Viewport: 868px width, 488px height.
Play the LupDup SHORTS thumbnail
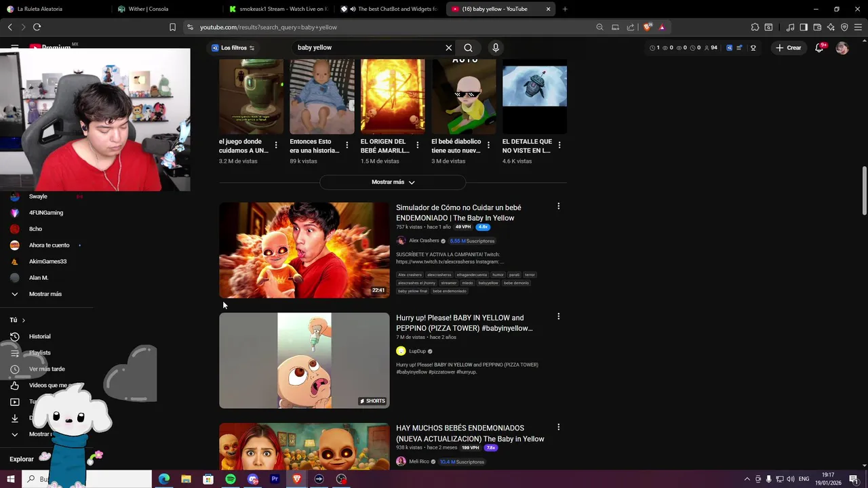[x=304, y=361]
